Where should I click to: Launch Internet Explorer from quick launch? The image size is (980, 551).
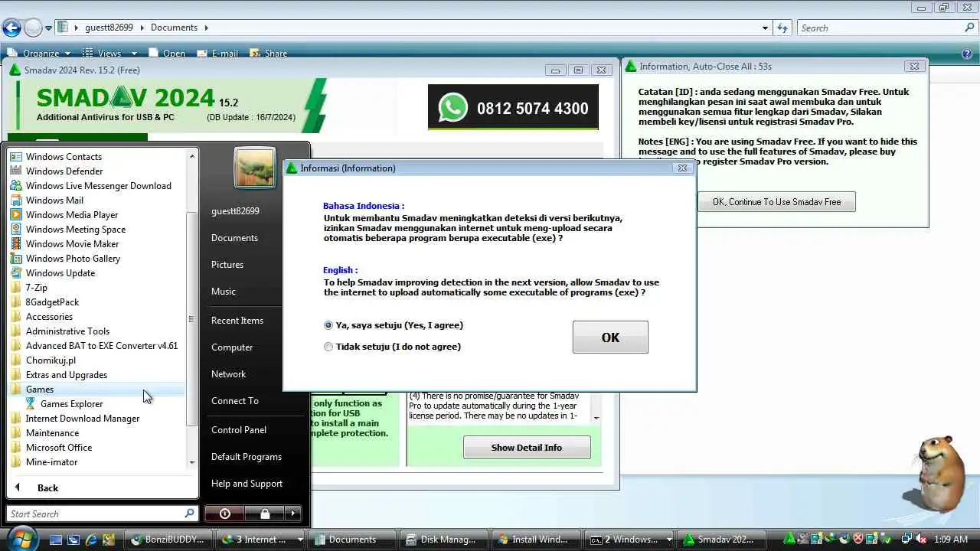(92, 540)
